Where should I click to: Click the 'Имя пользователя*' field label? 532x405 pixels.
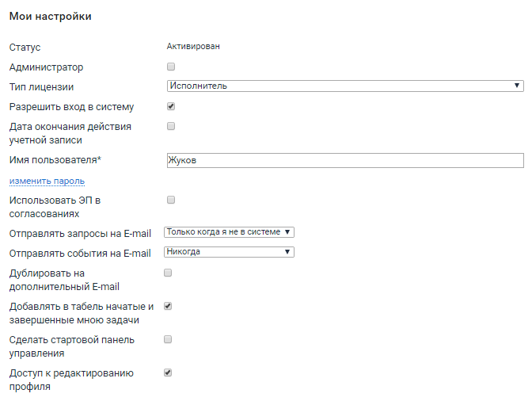click(x=55, y=161)
